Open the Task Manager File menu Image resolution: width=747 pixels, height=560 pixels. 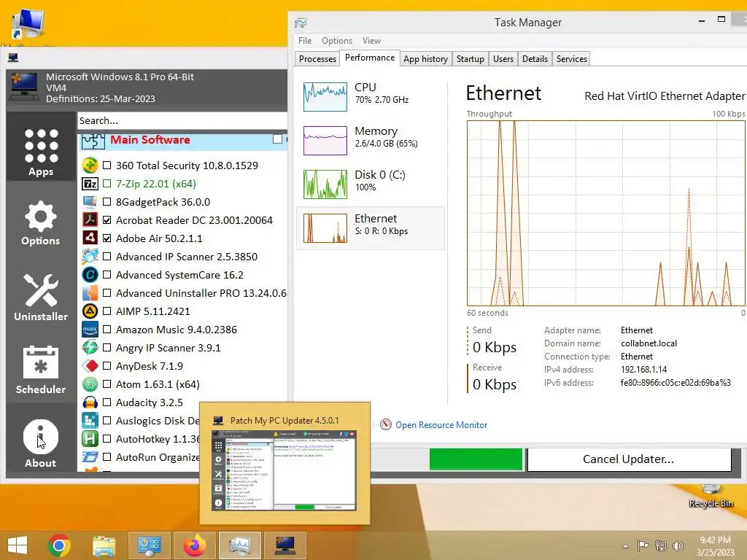pyautogui.click(x=305, y=41)
